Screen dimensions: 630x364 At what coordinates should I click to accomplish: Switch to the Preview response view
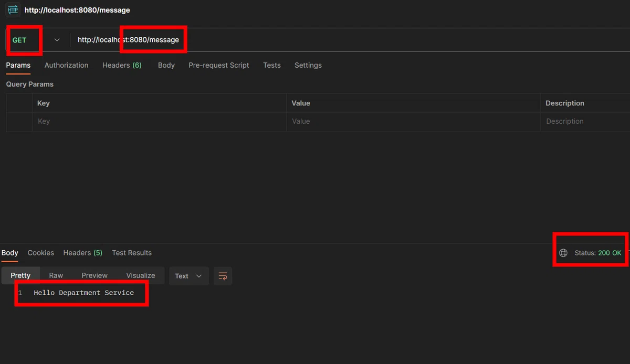tap(94, 275)
